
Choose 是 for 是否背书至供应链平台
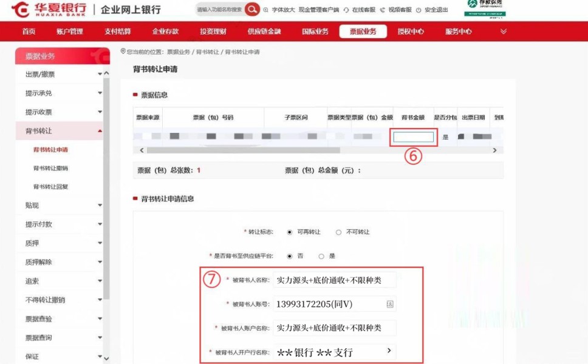point(322,257)
